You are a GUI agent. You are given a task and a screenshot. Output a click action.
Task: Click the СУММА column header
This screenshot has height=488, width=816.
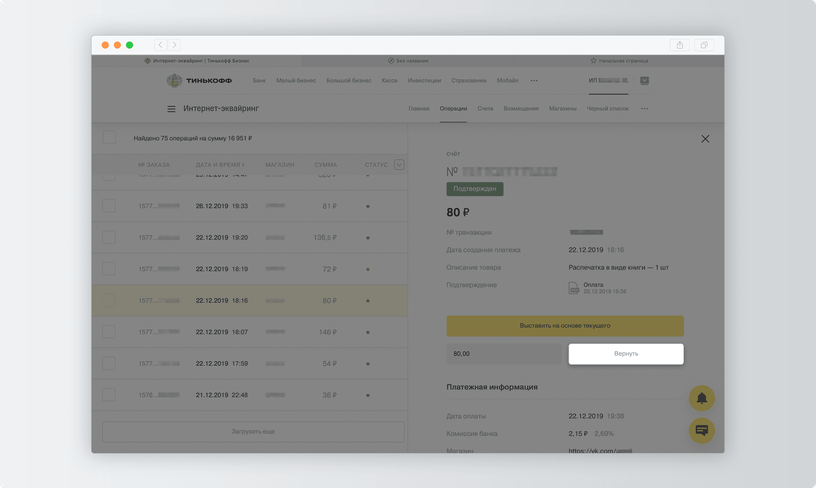pos(325,165)
